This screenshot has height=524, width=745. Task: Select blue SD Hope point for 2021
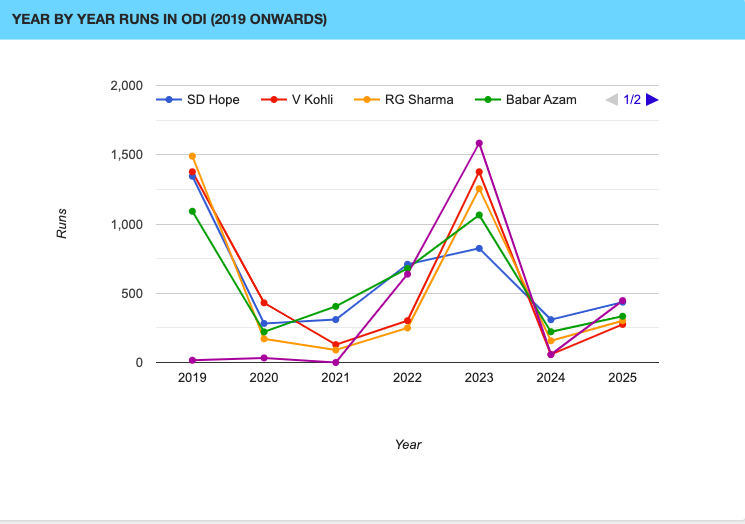pos(336,319)
